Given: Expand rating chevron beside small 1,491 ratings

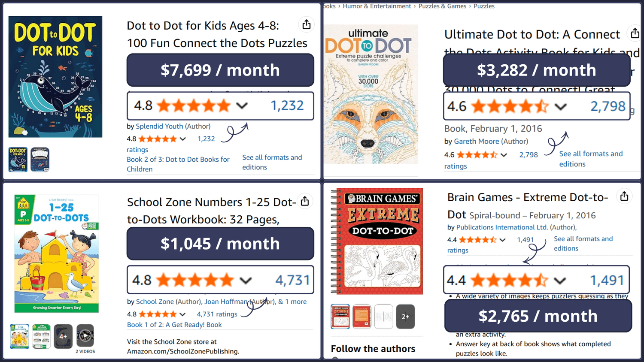Looking at the screenshot, I should 502,240.
